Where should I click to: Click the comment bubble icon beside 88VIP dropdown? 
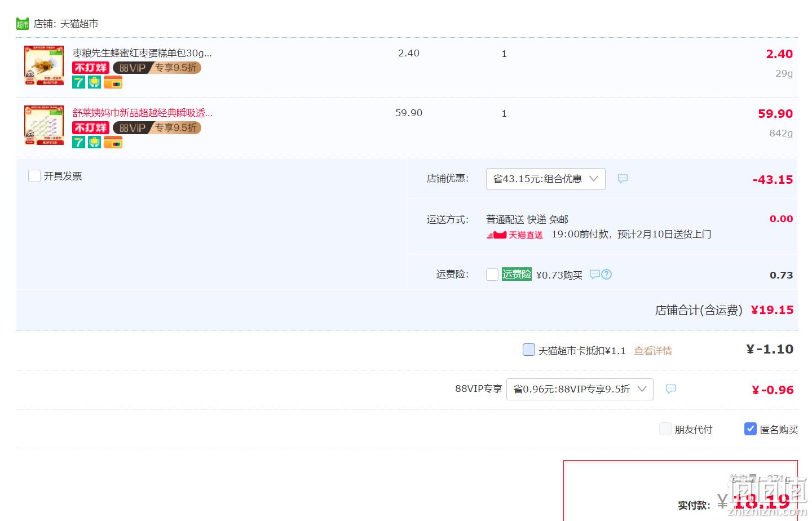(x=670, y=388)
